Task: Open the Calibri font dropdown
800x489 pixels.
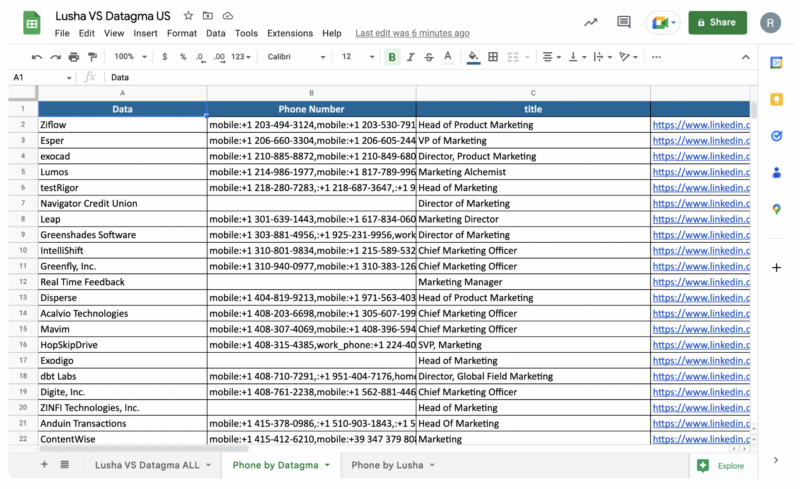Action: tap(296, 57)
